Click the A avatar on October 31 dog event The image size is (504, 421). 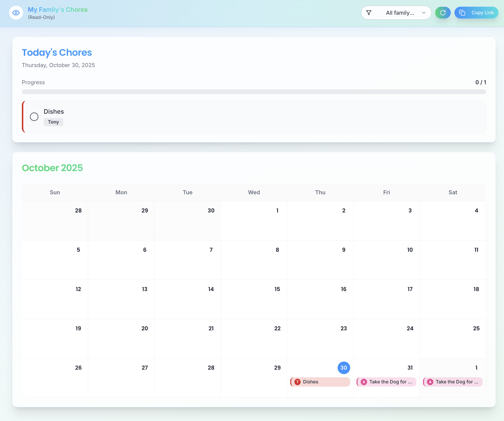pos(364,382)
